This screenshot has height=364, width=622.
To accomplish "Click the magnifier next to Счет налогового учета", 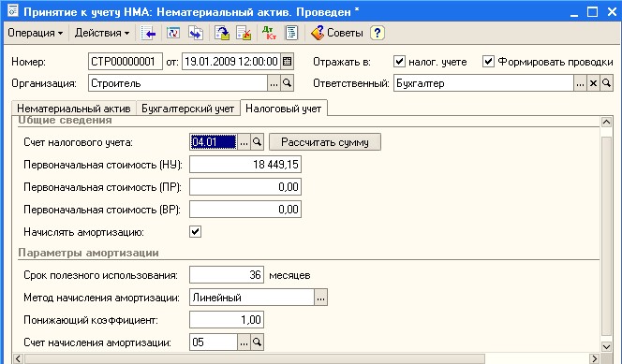I will click(x=257, y=142).
